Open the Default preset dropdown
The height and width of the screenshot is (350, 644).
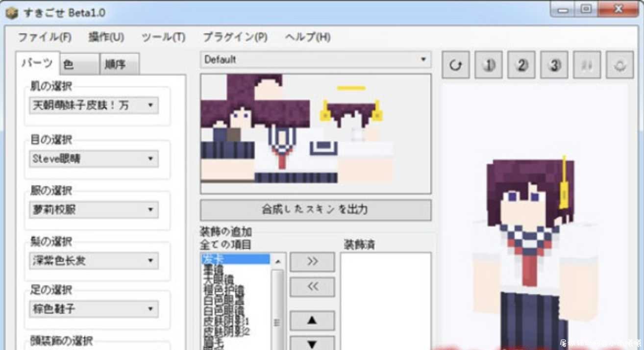316,60
